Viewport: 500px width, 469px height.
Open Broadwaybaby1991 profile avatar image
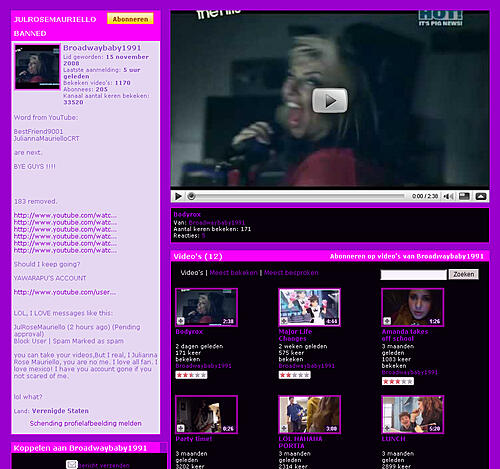pyautogui.click(x=37, y=67)
